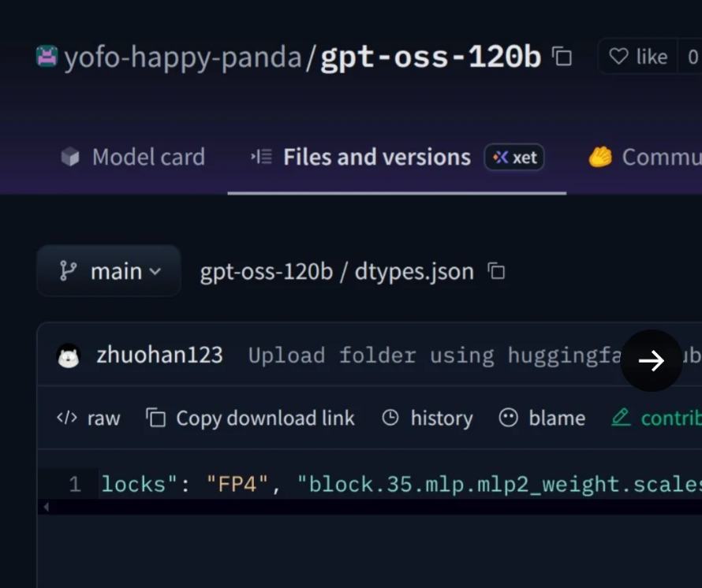Click the block.35.mlp.mlp2_weight.scales key text
702x588 pixels.
point(499,484)
